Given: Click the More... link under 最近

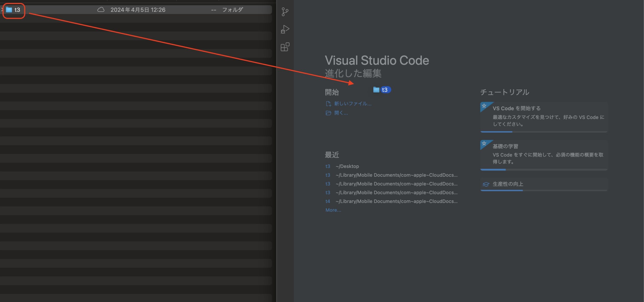Looking at the screenshot, I should [333, 210].
